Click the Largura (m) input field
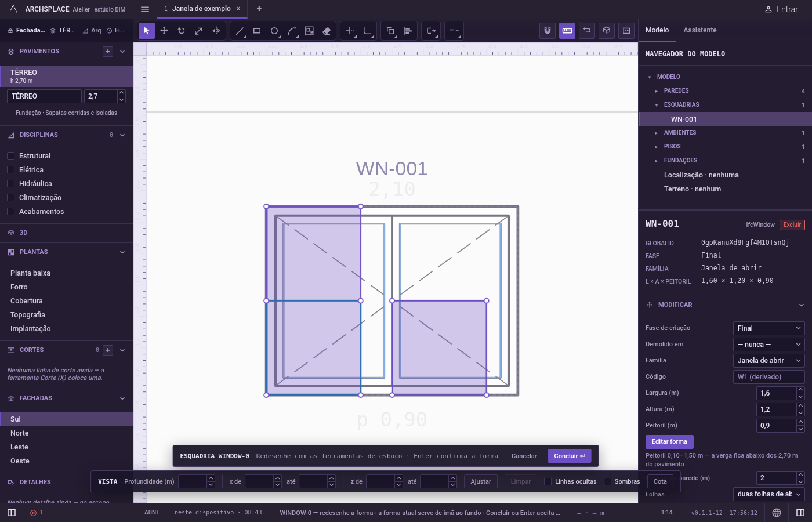The height and width of the screenshot is (522, 812). pos(776,393)
